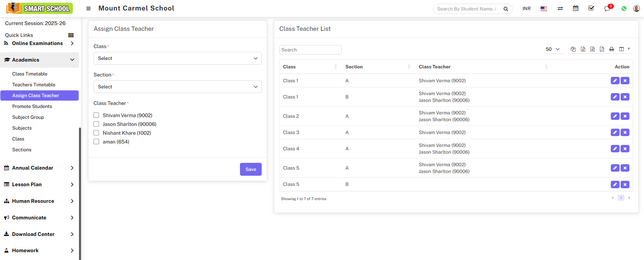
Task: Select INR currency link
Action: pyautogui.click(x=527, y=8)
